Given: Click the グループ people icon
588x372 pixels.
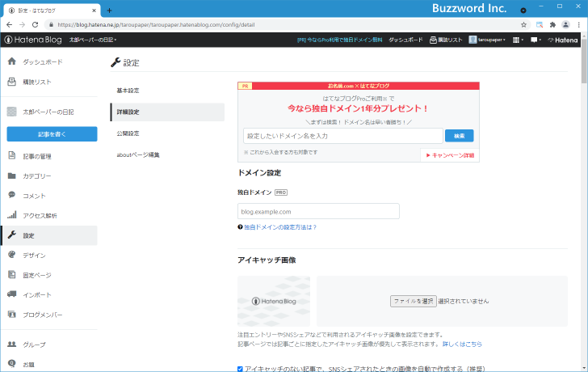Looking at the screenshot, I should click(12, 344).
